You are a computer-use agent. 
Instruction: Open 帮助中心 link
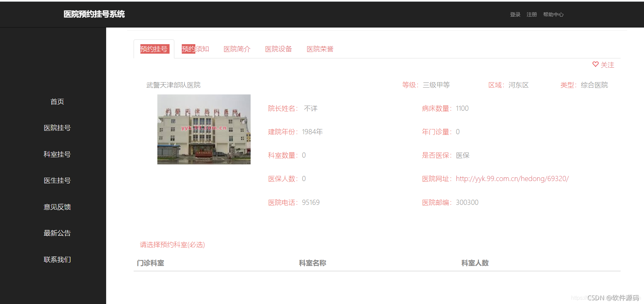[x=553, y=14]
